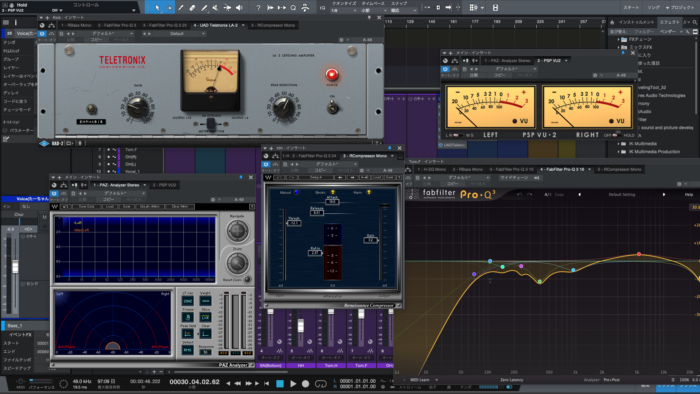Adjust the Teletronix Peak Reduction knob

pos(283,107)
